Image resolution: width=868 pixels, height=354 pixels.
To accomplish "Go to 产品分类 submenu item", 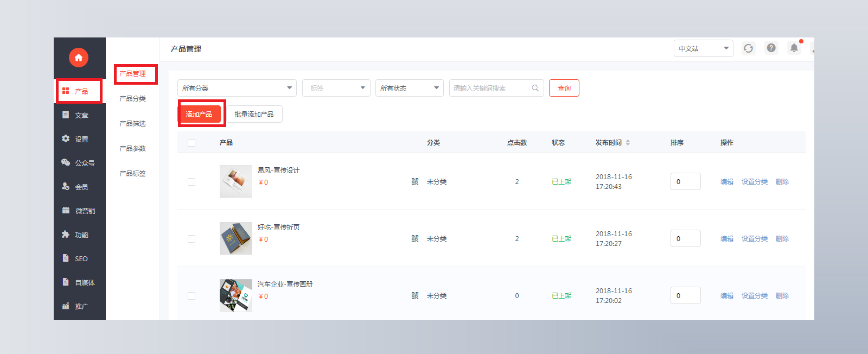I will tap(132, 99).
